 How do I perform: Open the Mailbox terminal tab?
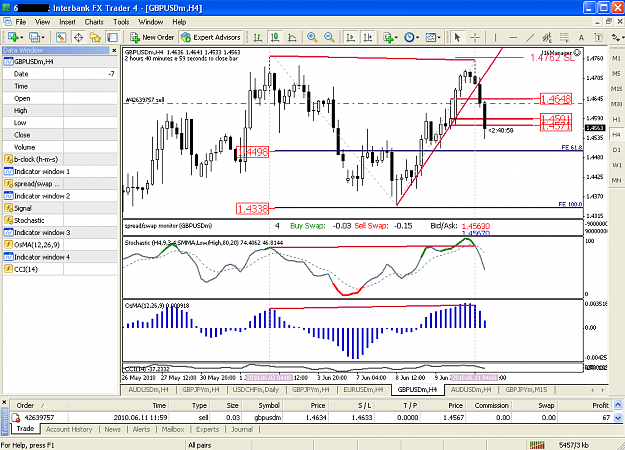[x=173, y=429]
